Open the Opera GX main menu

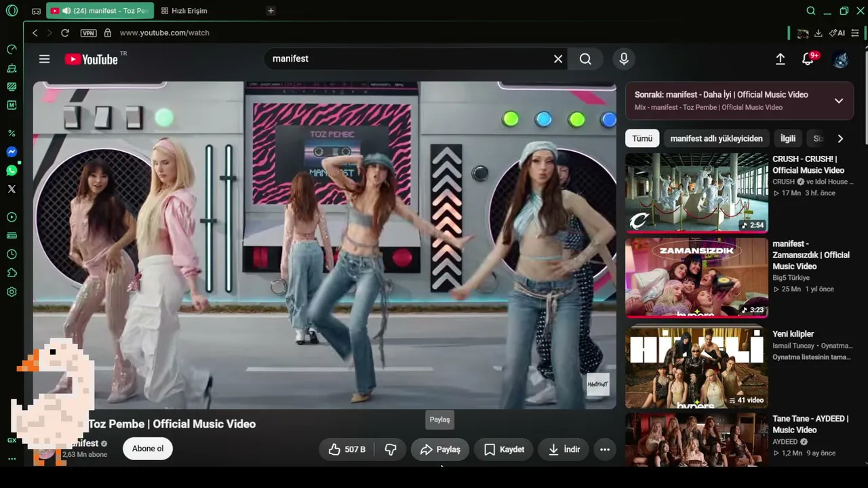click(x=12, y=11)
